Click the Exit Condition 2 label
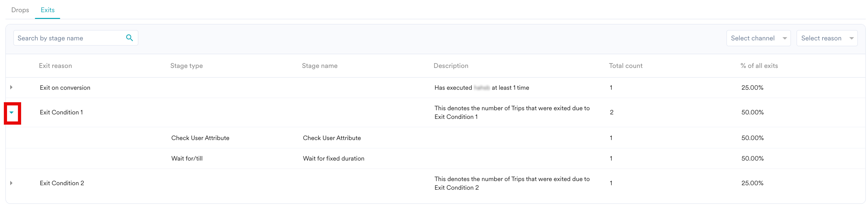 (x=62, y=183)
